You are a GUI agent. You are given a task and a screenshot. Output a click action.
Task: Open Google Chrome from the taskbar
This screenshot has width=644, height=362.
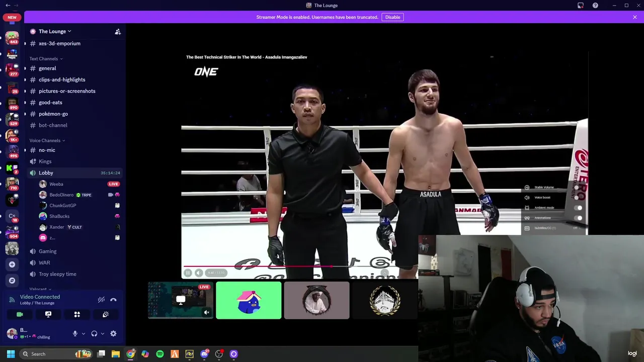131,354
